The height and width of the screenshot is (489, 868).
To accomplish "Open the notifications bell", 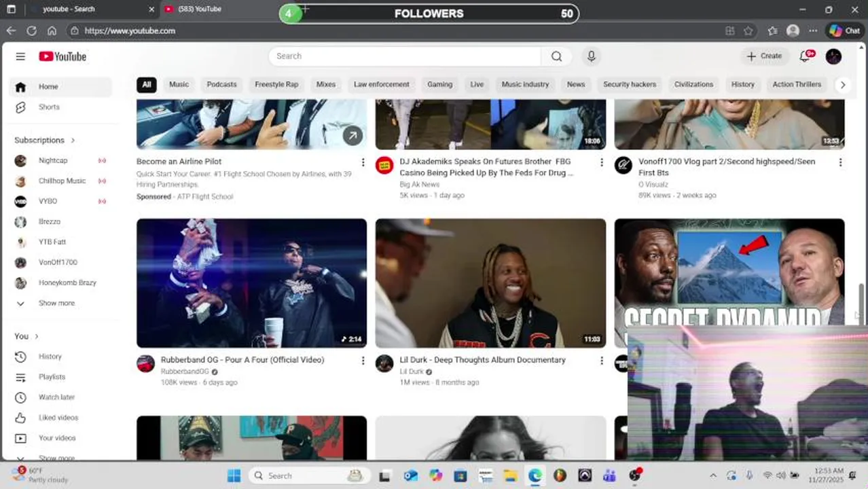I will tap(806, 56).
